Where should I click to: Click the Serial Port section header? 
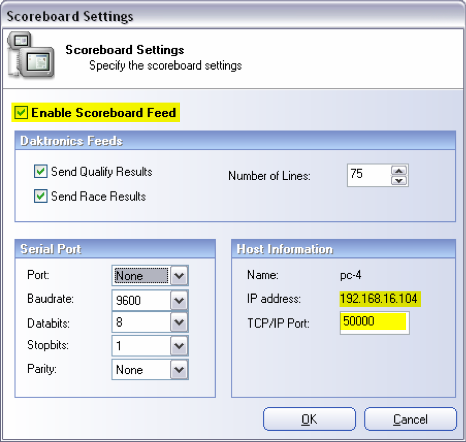(x=115, y=249)
